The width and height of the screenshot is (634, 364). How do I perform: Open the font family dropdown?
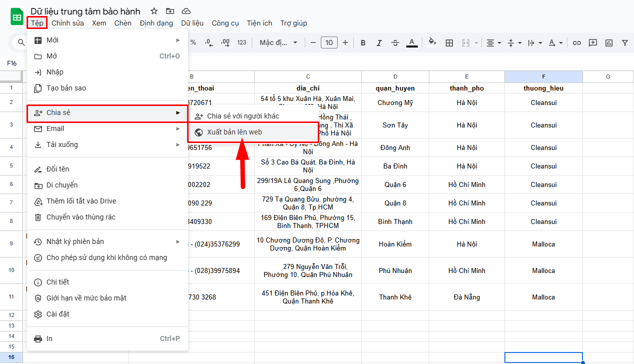click(x=278, y=42)
